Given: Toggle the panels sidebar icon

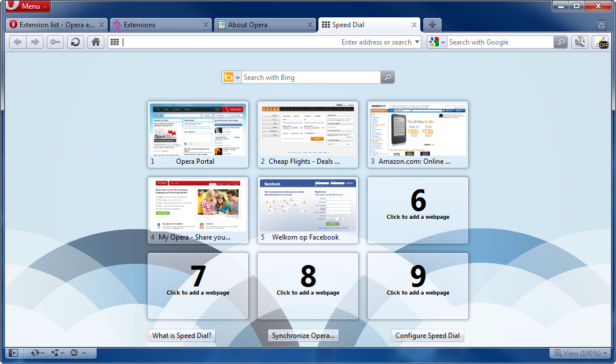Looking at the screenshot, I should coord(13,353).
